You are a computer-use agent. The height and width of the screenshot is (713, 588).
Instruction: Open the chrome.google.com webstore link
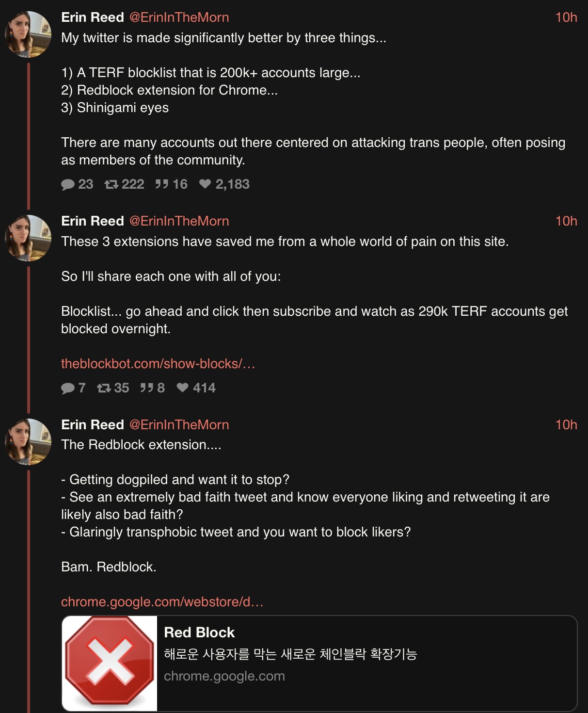[162, 602]
